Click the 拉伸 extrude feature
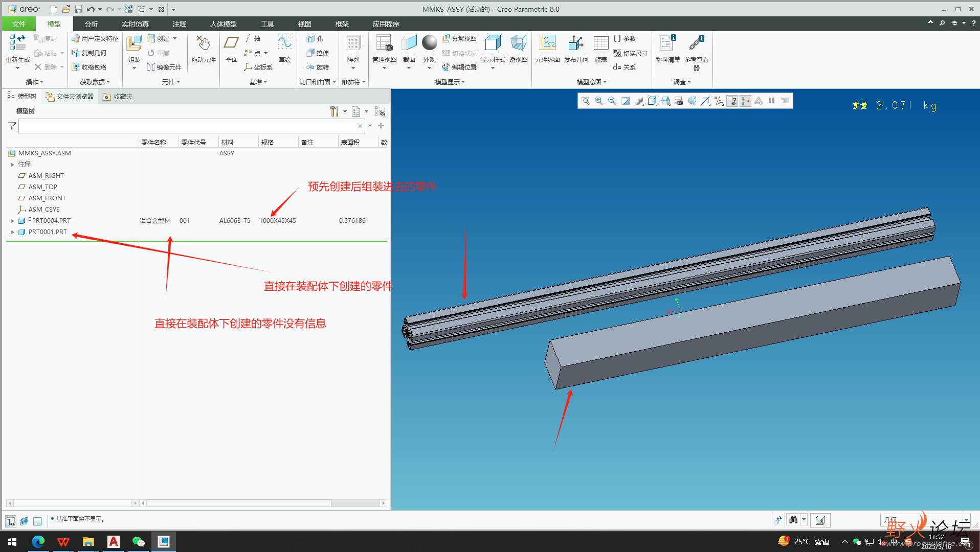980x552 pixels. tap(318, 53)
